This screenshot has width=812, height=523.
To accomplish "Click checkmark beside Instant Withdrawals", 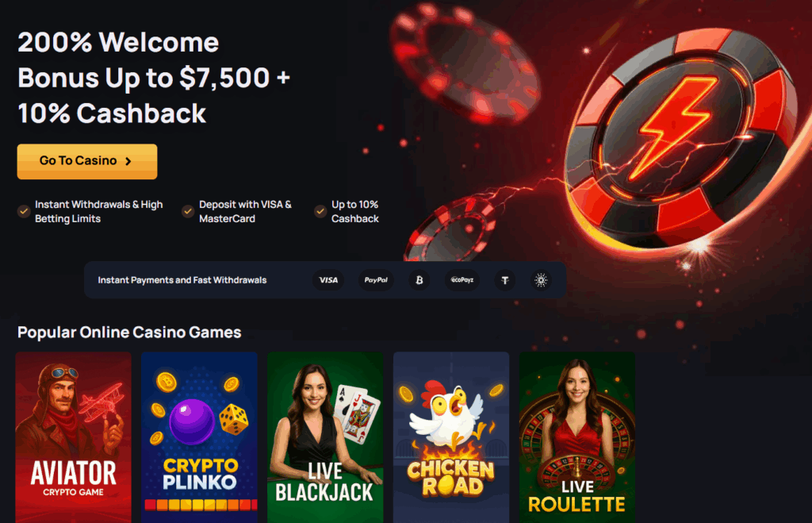I will click(x=23, y=211).
